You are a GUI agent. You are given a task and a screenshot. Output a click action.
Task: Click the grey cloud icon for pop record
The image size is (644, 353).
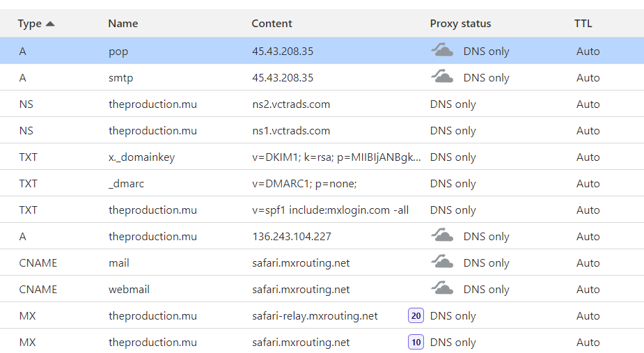click(442, 51)
